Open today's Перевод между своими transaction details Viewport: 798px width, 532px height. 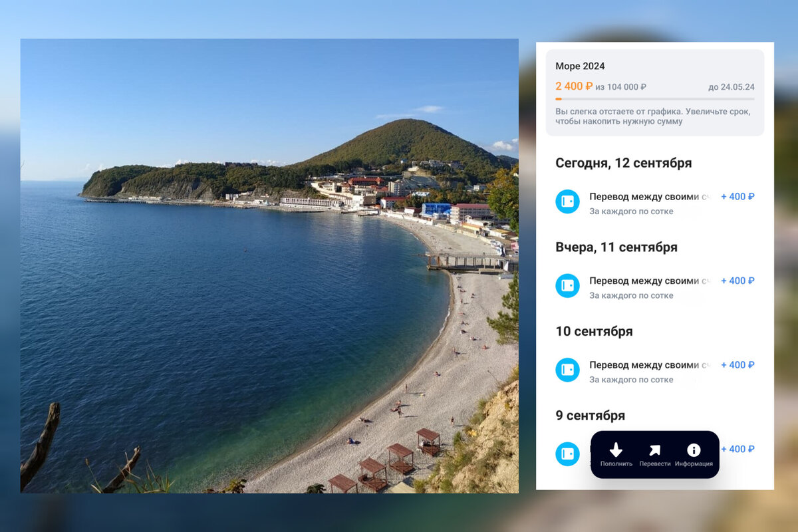click(643, 196)
